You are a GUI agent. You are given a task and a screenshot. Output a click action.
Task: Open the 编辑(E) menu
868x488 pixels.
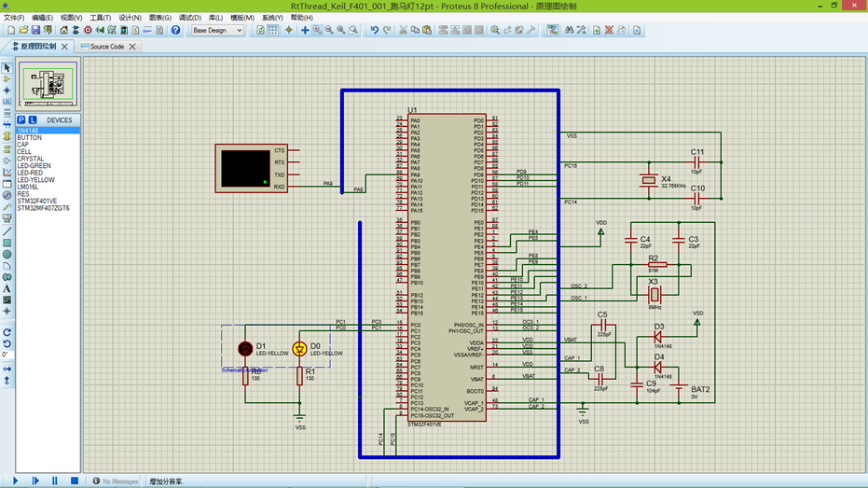click(x=42, y=18)
